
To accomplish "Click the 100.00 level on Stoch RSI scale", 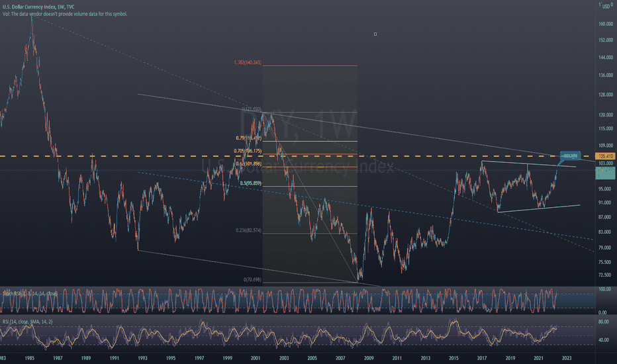I will (605, 289).
